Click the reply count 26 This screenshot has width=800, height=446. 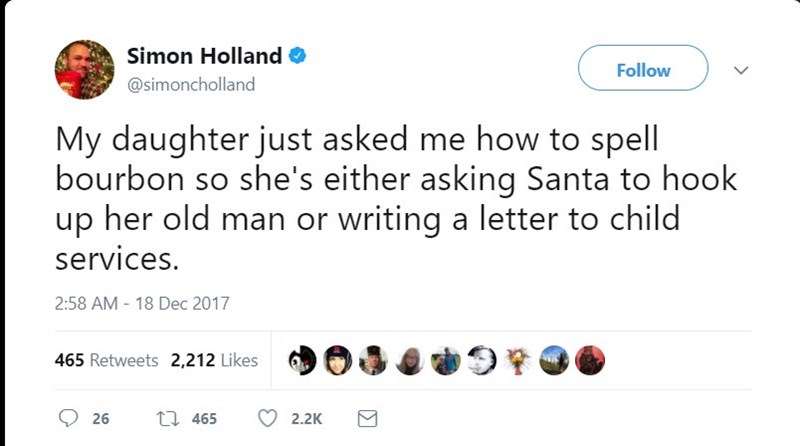click(101, 420)
